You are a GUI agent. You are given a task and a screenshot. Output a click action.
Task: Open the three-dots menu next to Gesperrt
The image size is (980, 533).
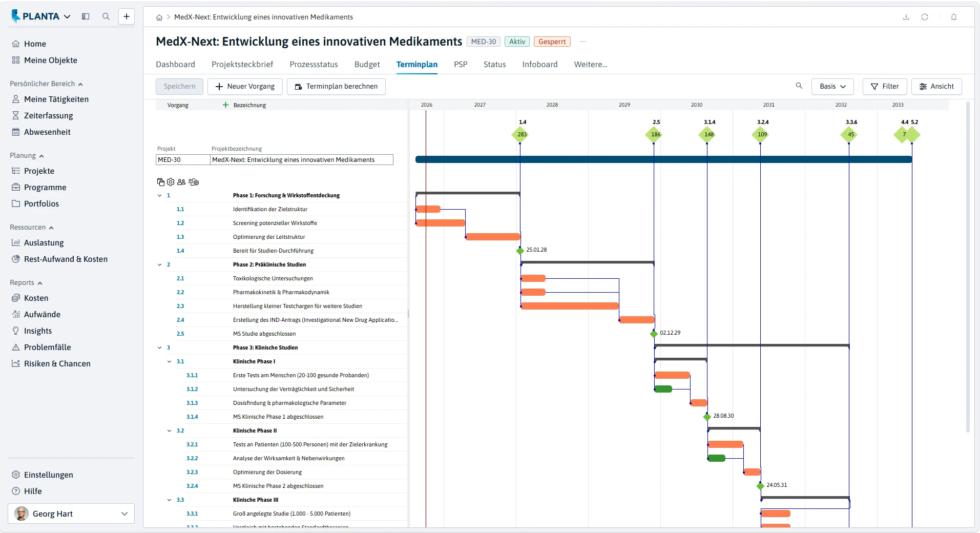tap(583, 42)
